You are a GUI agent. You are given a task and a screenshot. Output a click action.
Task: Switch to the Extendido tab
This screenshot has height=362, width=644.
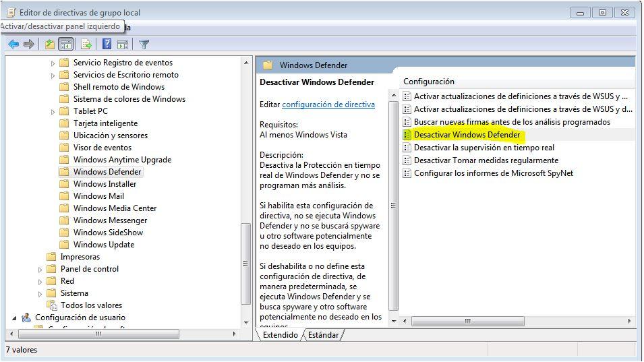click(280, 335)
